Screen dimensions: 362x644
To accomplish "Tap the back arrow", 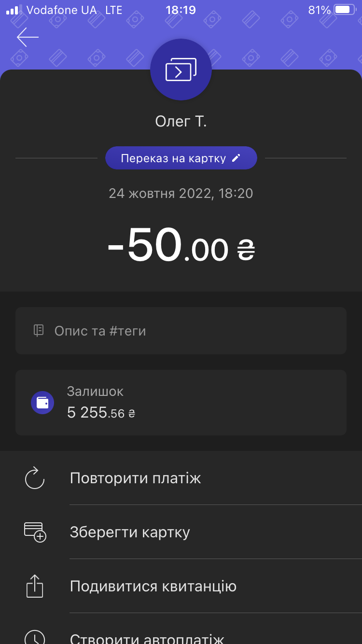I will pos(28,37).
